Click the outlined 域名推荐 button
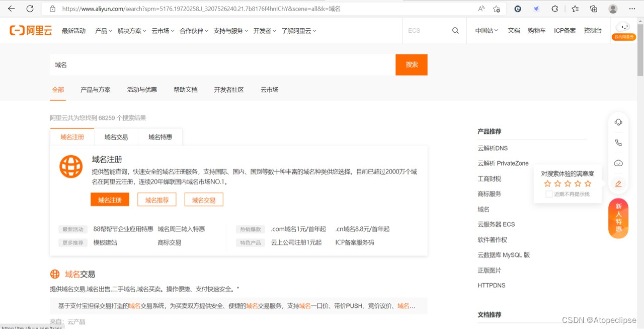The width and height of the screenshot is (644, 329). tap(157, 200)
